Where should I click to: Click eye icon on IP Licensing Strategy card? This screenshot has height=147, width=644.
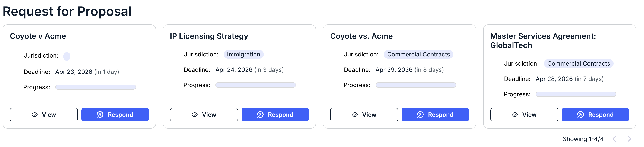pos(194,115)
